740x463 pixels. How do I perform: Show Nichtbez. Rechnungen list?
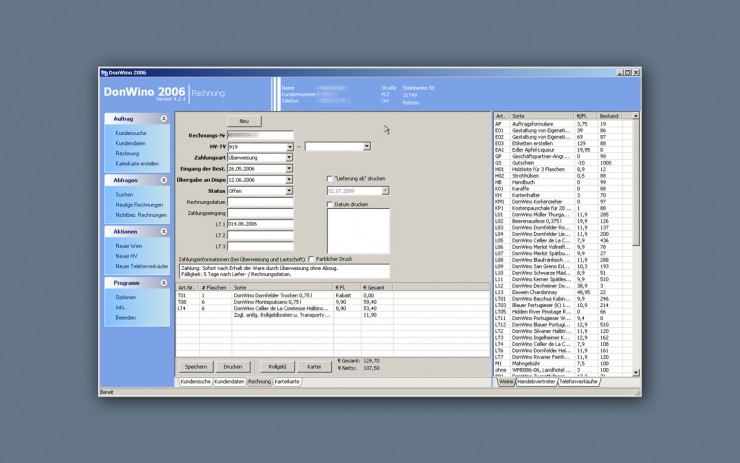tap(141, 215)
